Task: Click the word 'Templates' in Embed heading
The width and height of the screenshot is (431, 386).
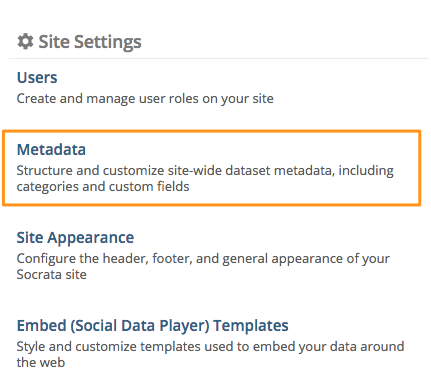Action: [x=251, y=326]
